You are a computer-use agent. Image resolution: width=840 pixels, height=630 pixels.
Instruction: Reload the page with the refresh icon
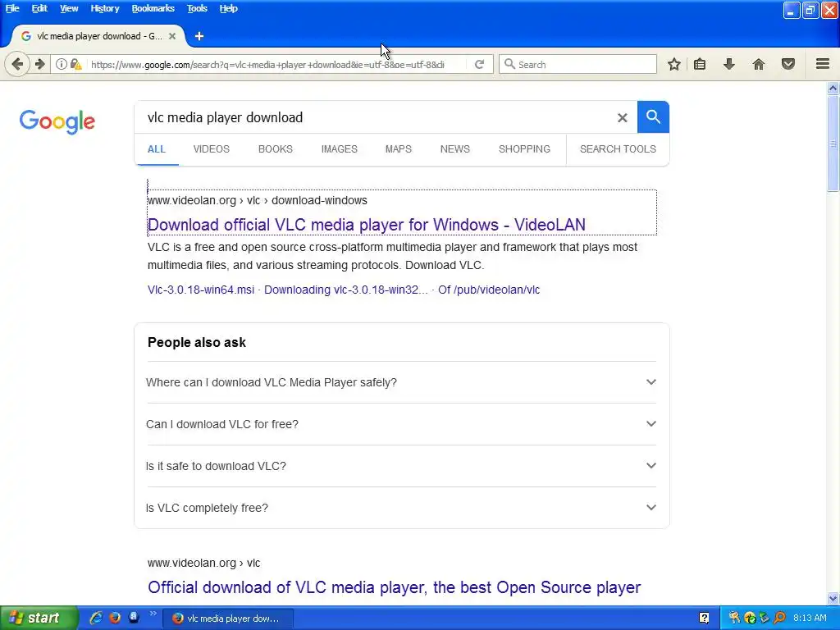point(479,64)
